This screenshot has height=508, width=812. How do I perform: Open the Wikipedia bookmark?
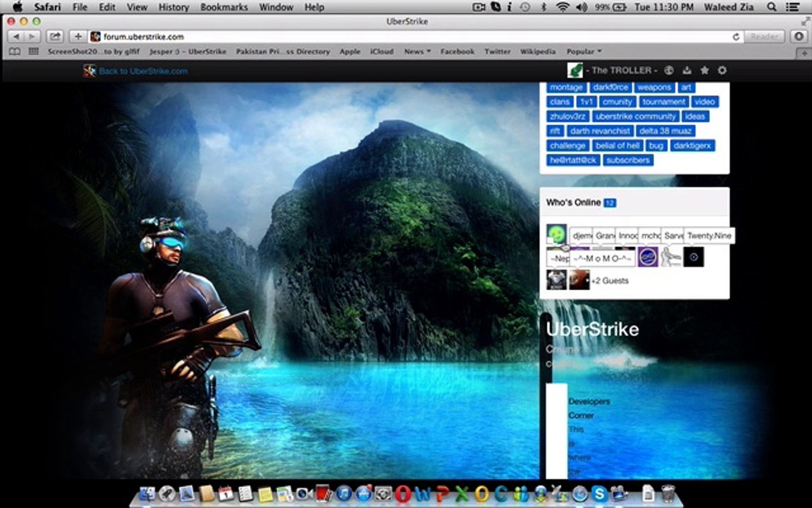point(538,52)
